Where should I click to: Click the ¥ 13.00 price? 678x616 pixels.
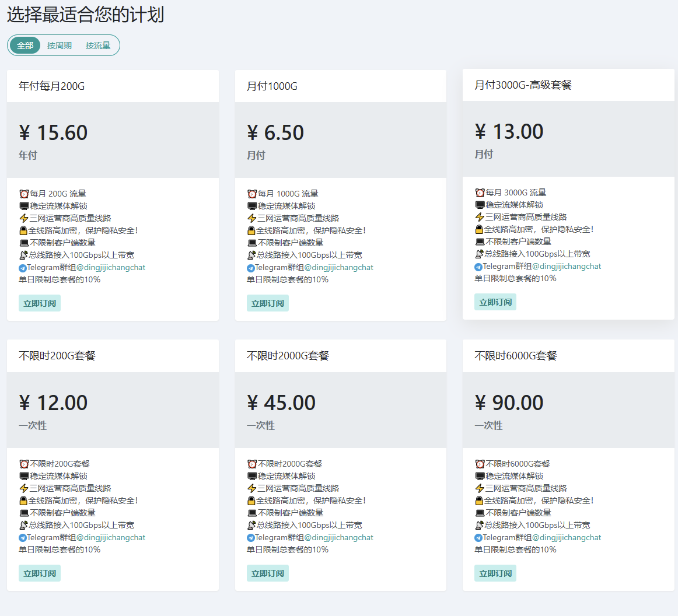[x=509, y=131]
